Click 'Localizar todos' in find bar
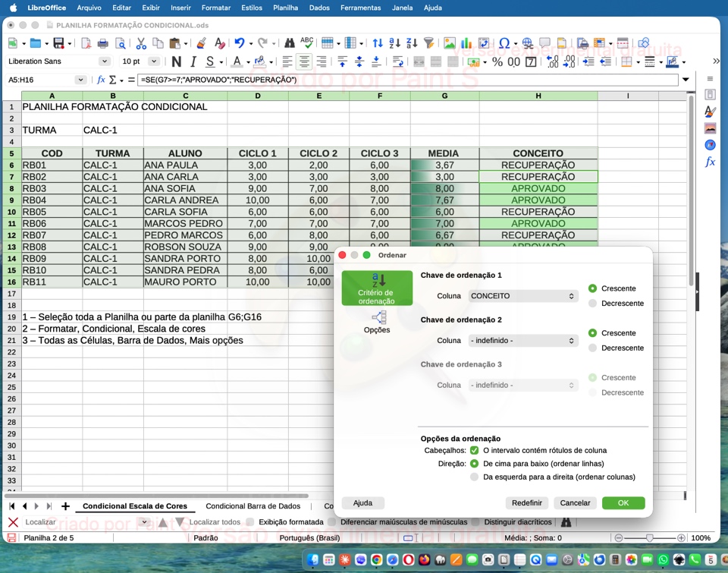 [215, 522]
